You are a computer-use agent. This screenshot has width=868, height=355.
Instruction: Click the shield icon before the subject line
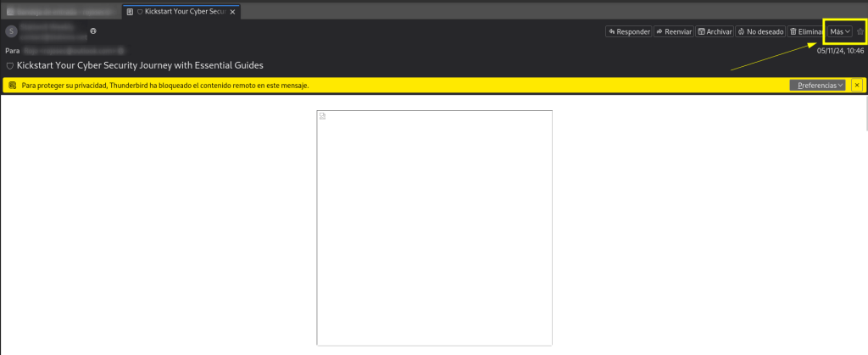coord(9,65)
